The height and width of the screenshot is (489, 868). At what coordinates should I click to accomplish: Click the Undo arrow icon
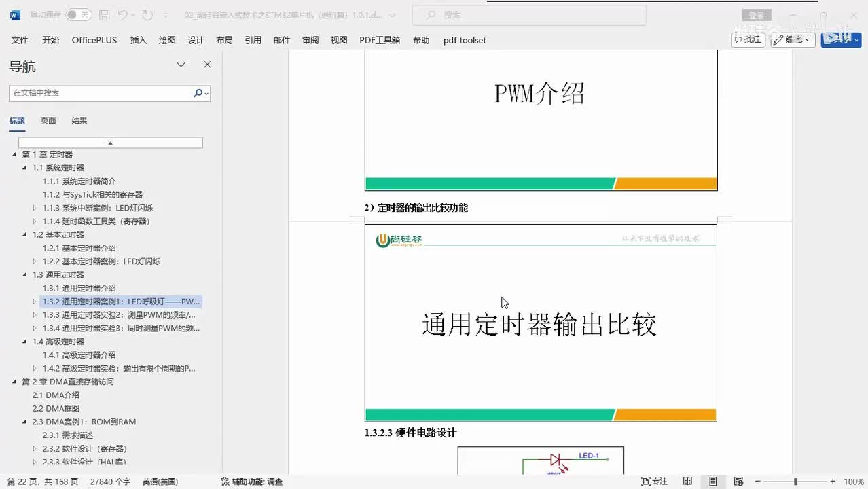point(122,14)
